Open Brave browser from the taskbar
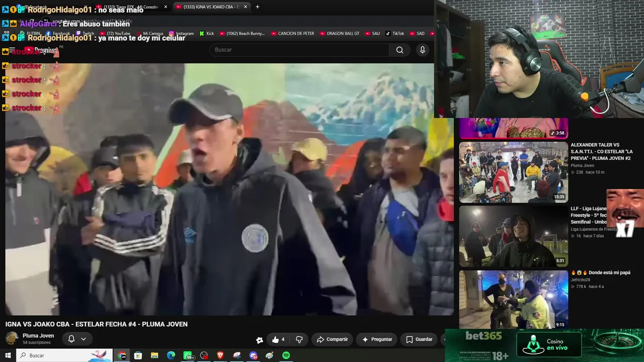 pyautogui.click(x=220, y=355)
